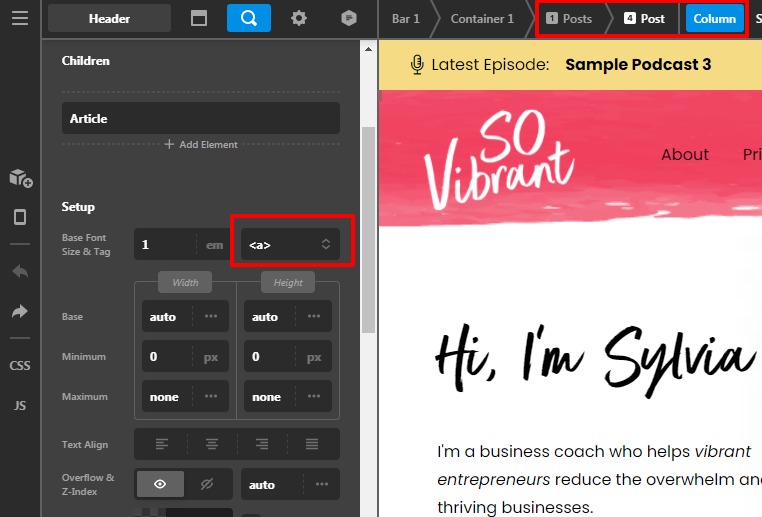Set text align justify
Image resolution: width=762 pixels, height=517 pixels.
pyautogui.click(x=312, y=444)
